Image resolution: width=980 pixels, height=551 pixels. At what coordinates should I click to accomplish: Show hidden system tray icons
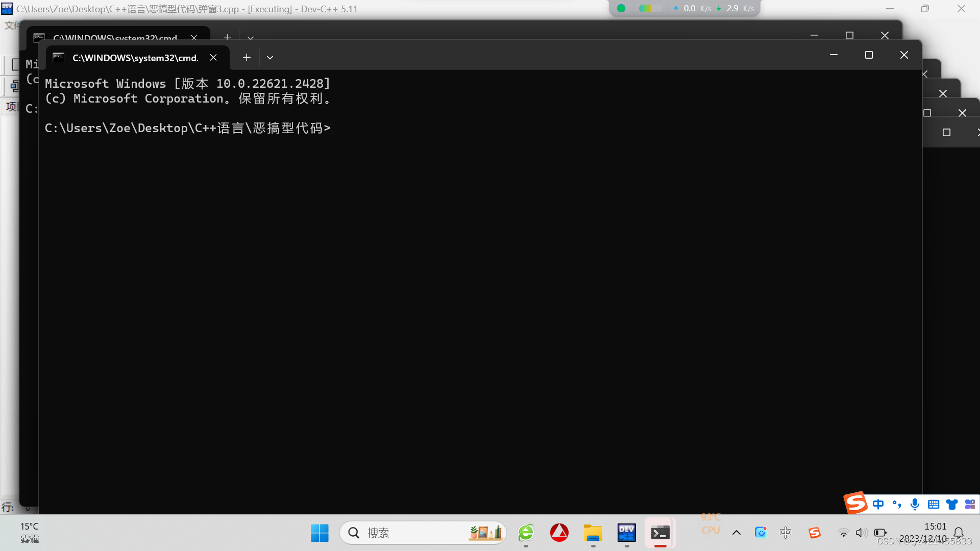tap(736, 533)
